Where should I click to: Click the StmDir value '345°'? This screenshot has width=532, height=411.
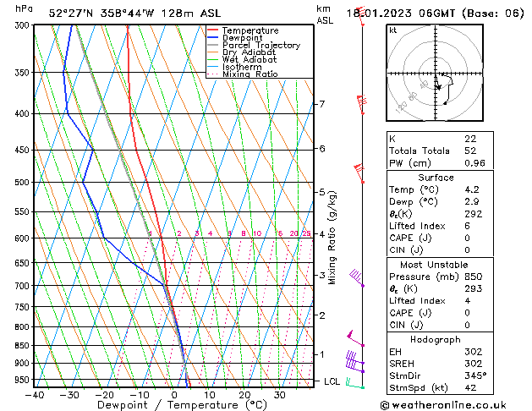click(x=475, y=376)
